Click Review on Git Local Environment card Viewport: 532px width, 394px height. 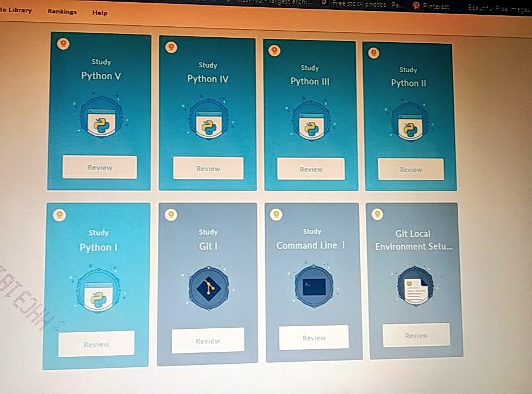point(416,335)
